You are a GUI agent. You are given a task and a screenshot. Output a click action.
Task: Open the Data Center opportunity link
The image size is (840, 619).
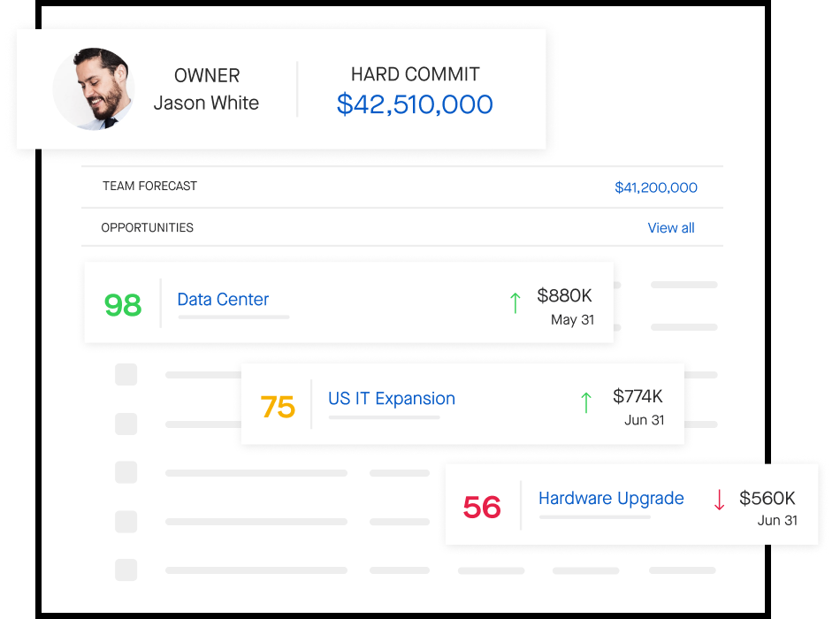(223, 299)
